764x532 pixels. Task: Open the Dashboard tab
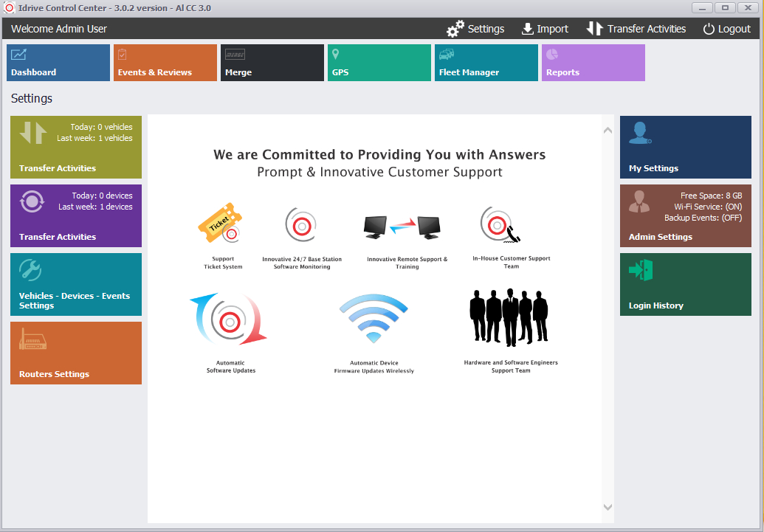(58, 63)
